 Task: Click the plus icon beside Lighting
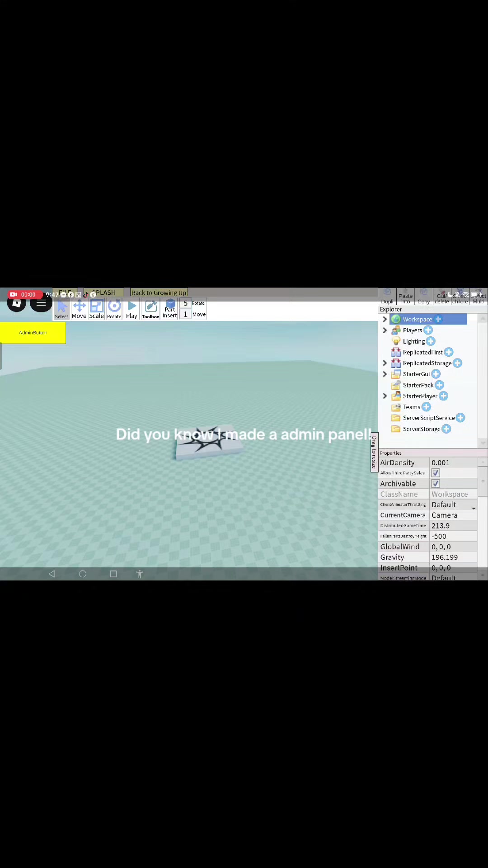pyautogui.click(x=431, y=341)
